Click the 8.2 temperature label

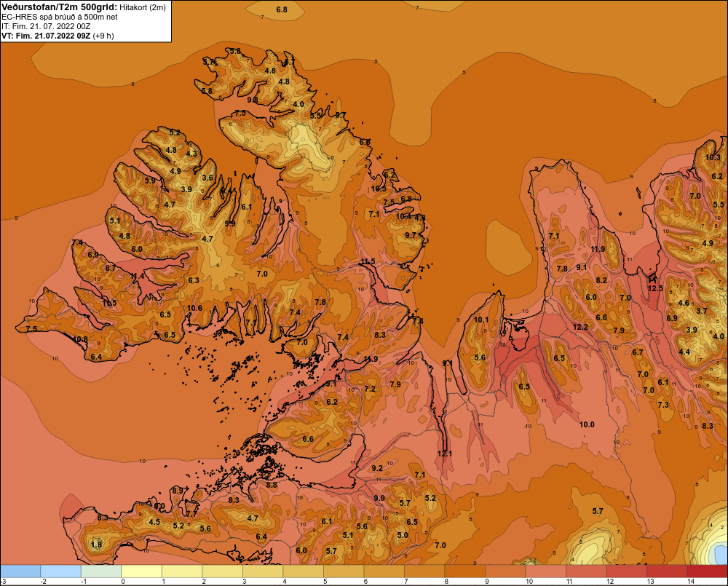[601, 280]
